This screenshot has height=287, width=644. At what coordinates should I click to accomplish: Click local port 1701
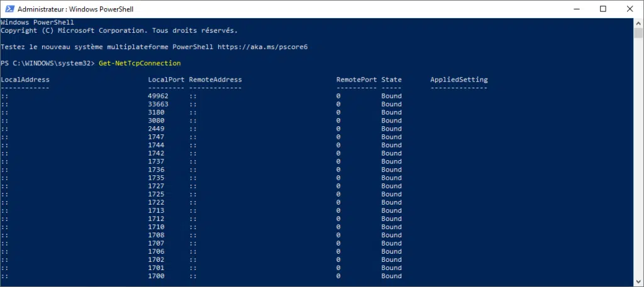[x=156, y=268]
